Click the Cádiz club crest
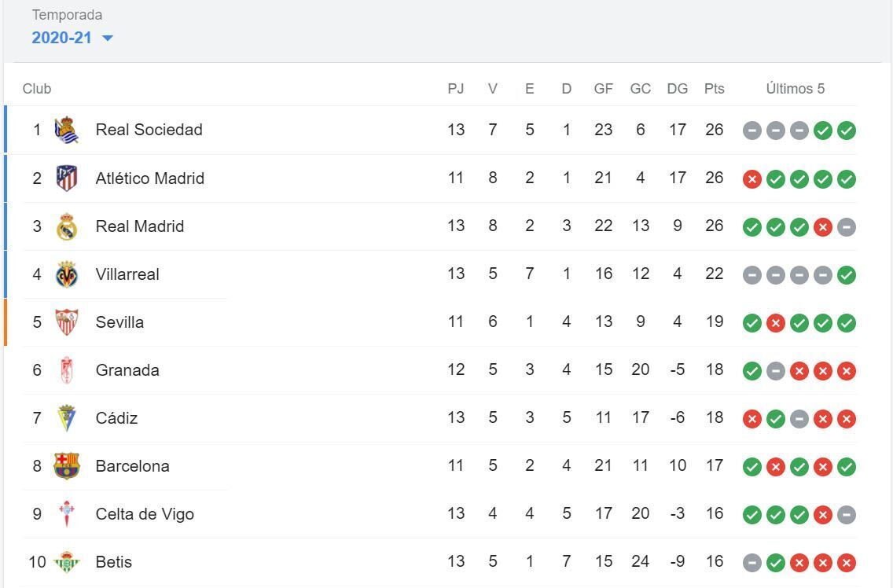 coord(67,418)
